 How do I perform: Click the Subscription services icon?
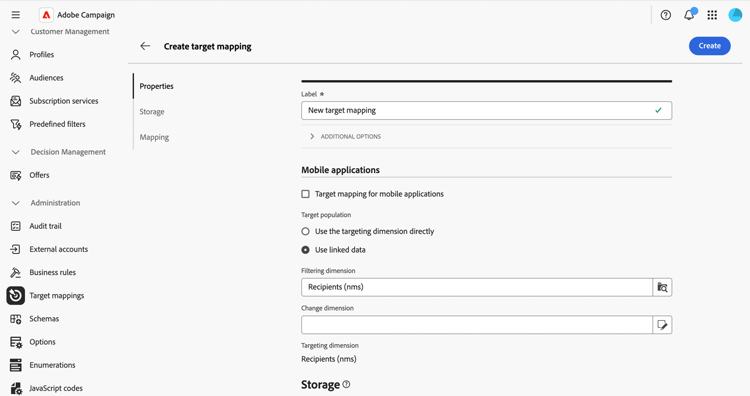16,101
